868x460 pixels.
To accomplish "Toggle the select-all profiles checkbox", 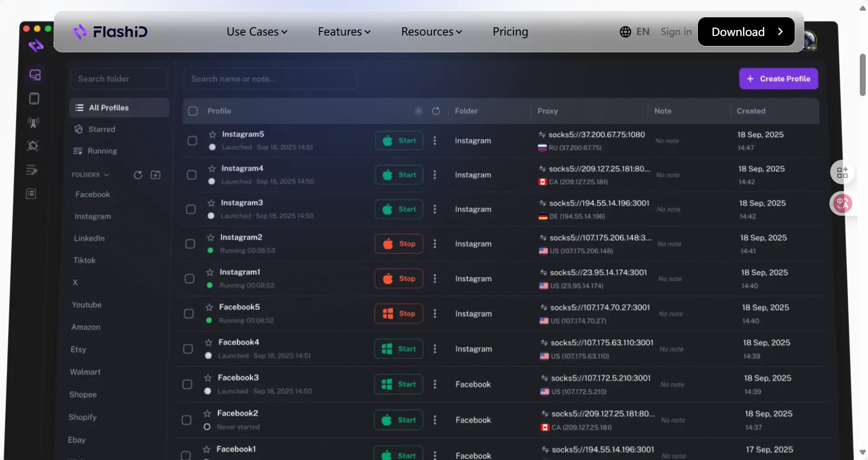I will (193, 111).
